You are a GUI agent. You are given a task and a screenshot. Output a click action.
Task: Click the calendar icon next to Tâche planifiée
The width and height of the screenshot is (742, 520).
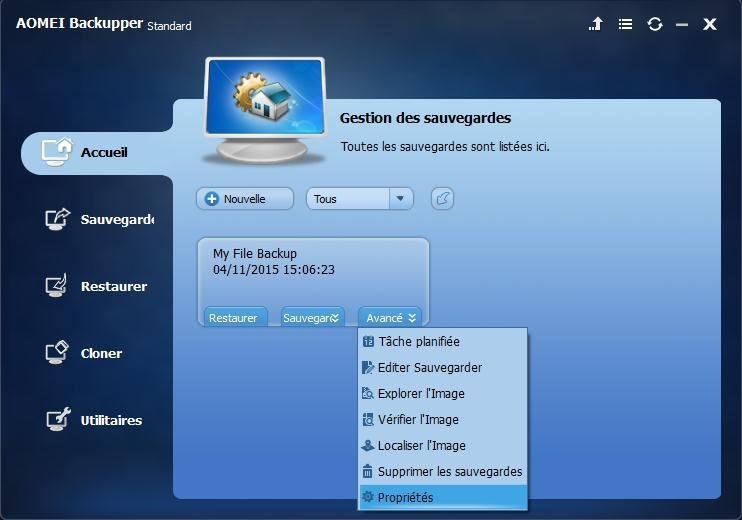point(368,342)
